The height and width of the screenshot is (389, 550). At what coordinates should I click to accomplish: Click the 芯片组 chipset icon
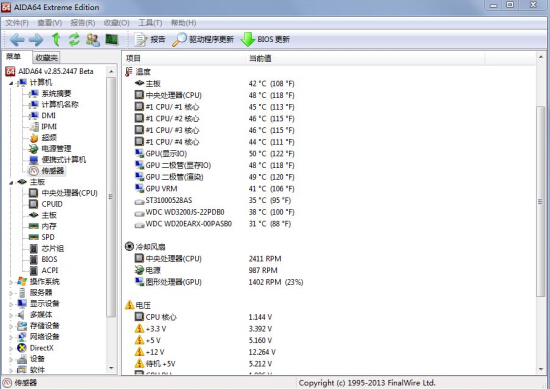tap(34, 248)
